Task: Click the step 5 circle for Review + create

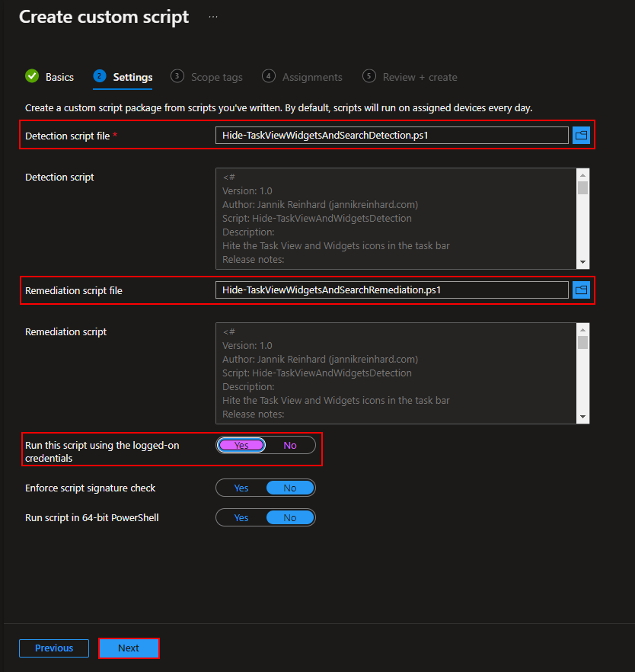Action: [x=369, y=76]
